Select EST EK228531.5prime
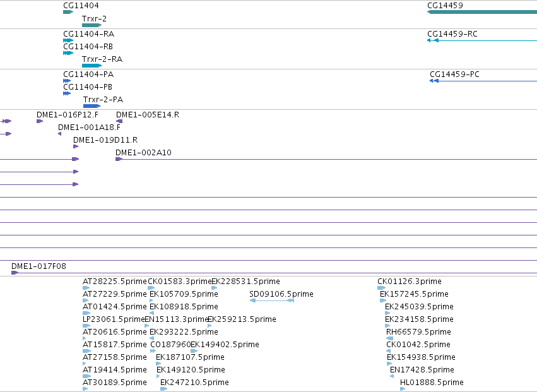537x392 pixels. tap(245, 282)
